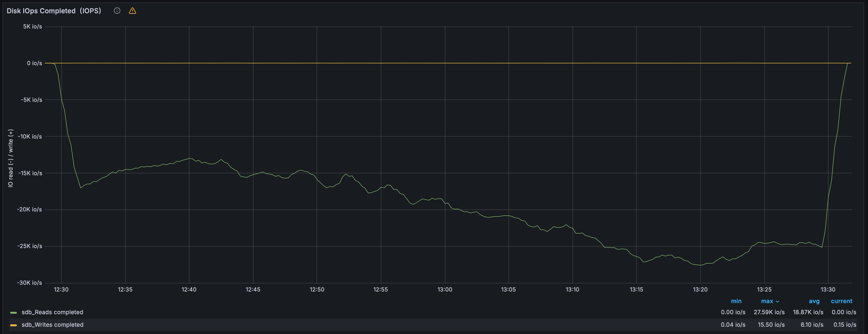
Task: Click the 0.15 io/s current value
Action: point(845,325)
